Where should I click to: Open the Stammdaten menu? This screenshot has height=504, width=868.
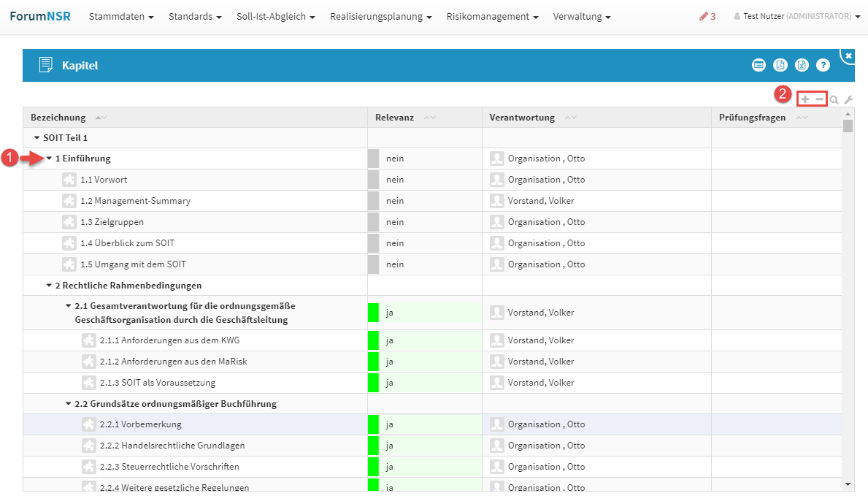pyautogui.click(x=120, y=16)
